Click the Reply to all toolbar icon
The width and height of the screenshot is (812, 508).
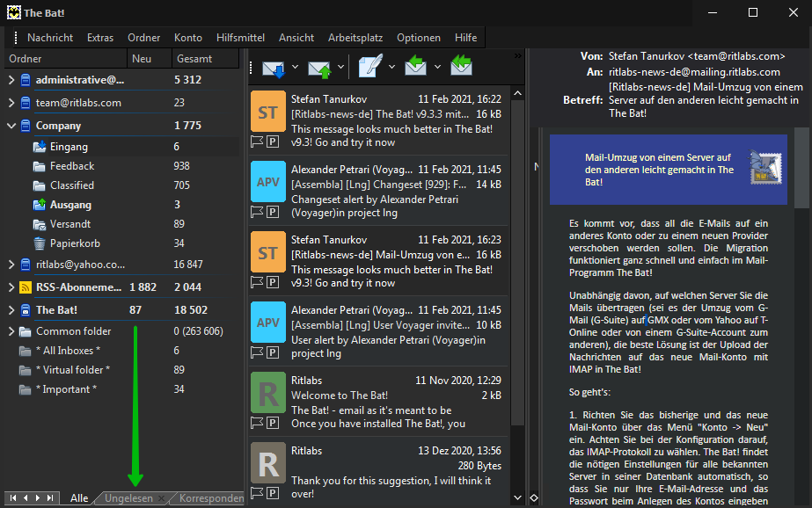pos(461,66)
